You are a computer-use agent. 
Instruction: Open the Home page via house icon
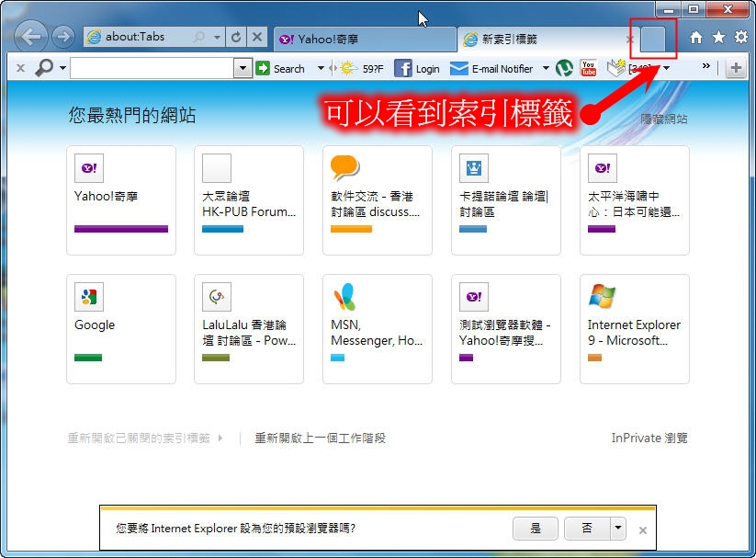695,37
